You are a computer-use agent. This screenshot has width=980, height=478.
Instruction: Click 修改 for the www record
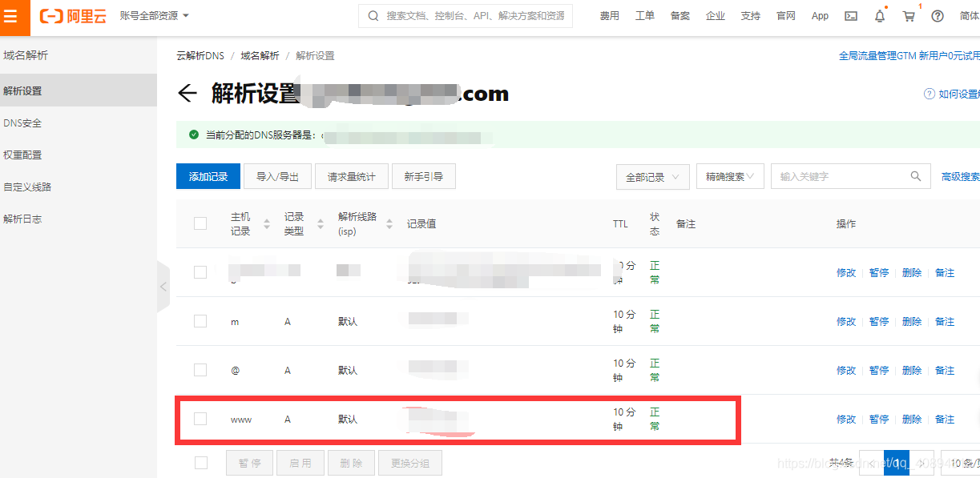coord(846,419)
